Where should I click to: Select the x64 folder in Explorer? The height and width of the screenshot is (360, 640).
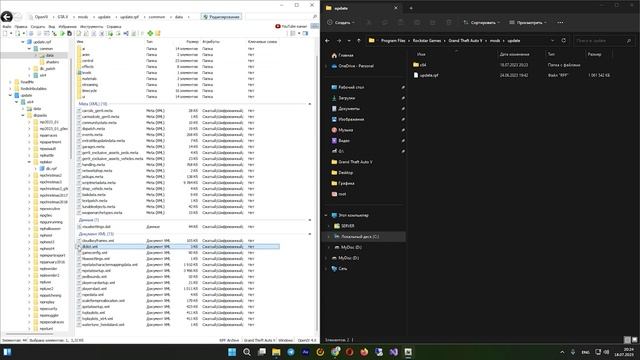coord(420,65)
